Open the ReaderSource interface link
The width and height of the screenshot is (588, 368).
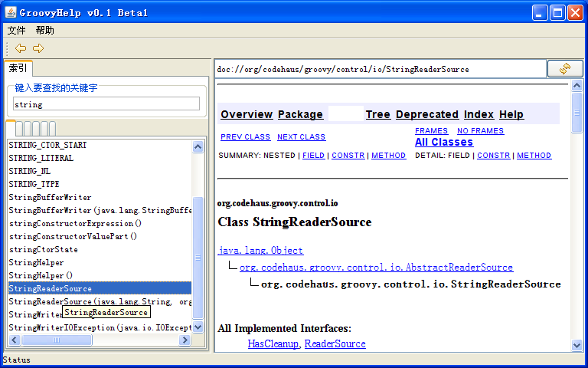click(x=335, y=343)
